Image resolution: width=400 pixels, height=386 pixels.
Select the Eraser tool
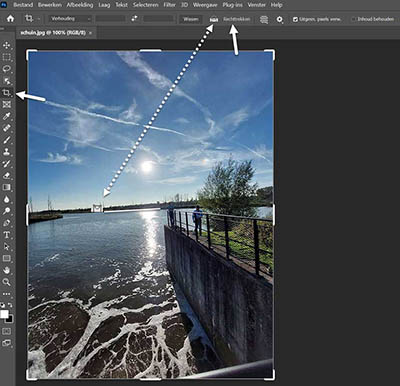pyautogui.click(x=6, y=175)
